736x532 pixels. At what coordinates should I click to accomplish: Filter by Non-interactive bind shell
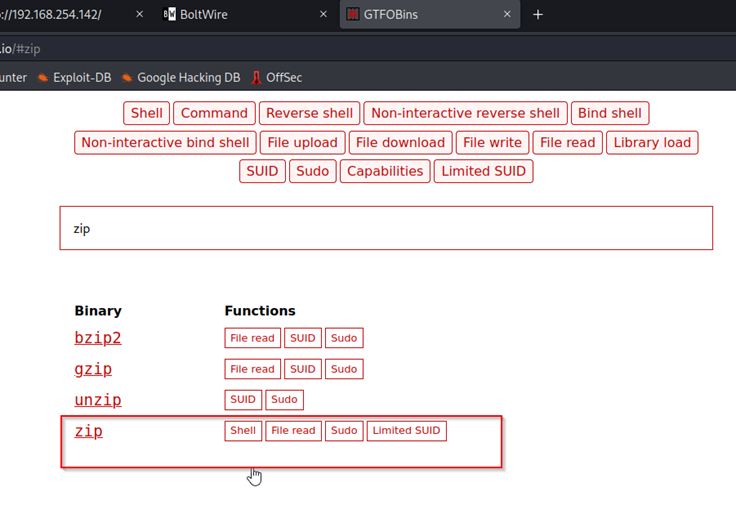point(165,142)
